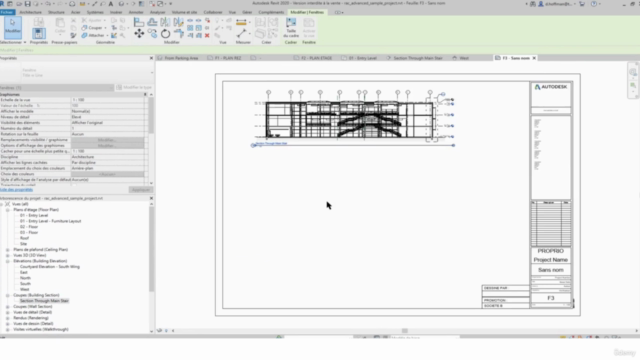The height and width of the screenshot is (360, 640).
Task: Expand the Plans de plafond (Ceiling Plan) node
Action: 7,250
